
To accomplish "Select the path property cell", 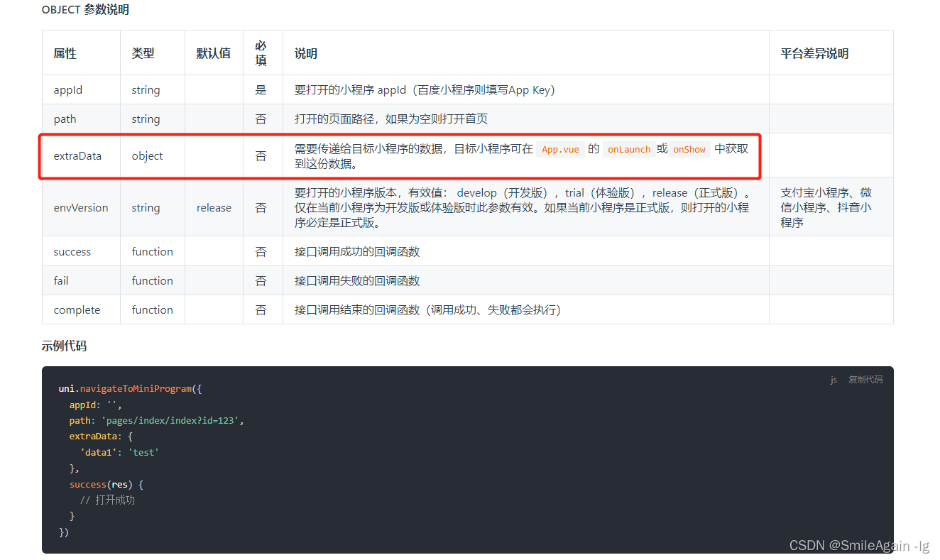I will (x=81, y=119).
